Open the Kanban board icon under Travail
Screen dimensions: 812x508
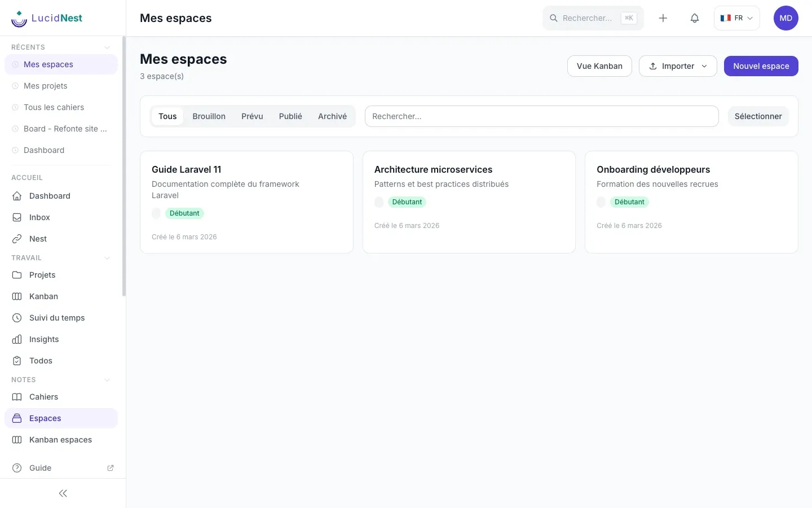[17, 296]
